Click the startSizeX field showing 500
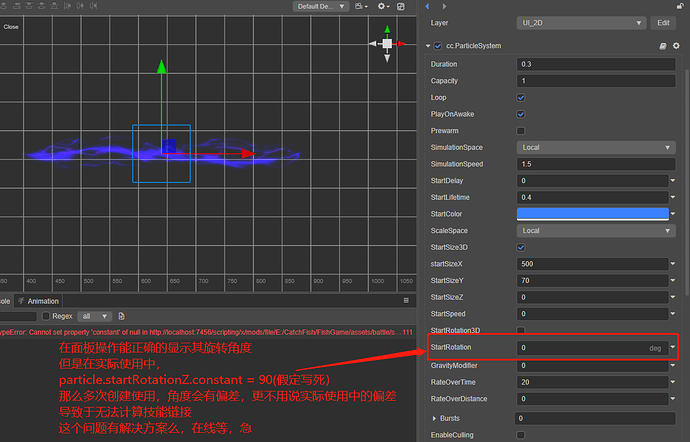The image size is (690, 442). pyautogui.click(x=592, y=264)
